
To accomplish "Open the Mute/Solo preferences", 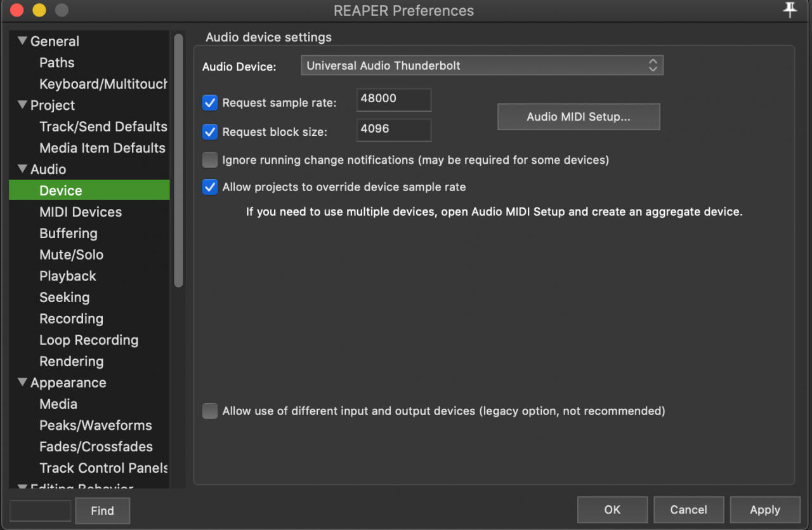I will (71, 255).
